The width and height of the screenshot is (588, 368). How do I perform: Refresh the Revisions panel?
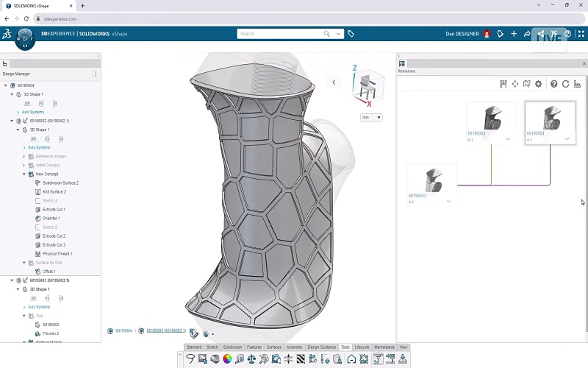coord(565,84)
